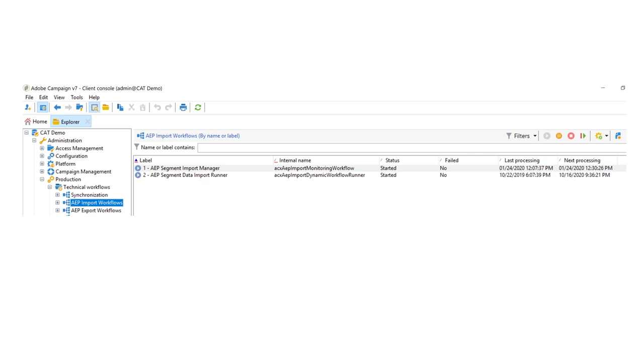Click the redo arrow icon
The height and width of the screenshot is (362, 644).
coord(169,108)
